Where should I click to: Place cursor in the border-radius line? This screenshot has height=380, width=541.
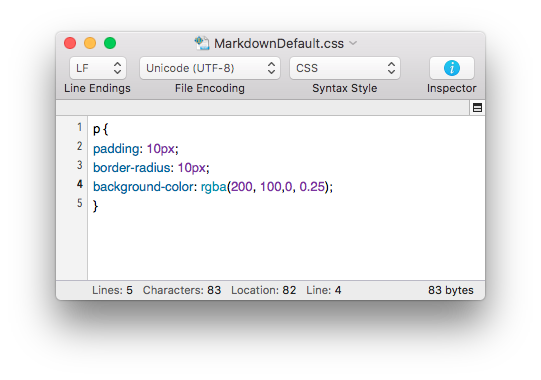pos(151,168)
